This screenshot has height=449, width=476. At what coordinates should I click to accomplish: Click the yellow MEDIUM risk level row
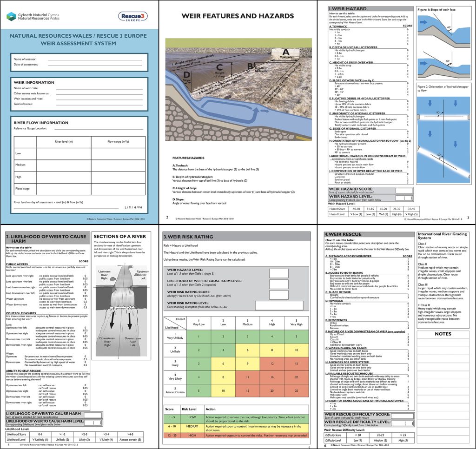tap(236, 429)
